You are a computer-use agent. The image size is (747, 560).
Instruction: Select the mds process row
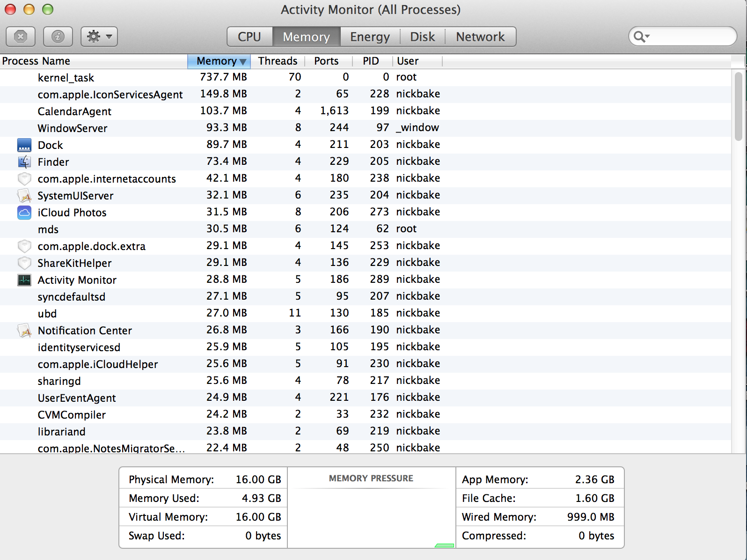click(x=365, y=229)
